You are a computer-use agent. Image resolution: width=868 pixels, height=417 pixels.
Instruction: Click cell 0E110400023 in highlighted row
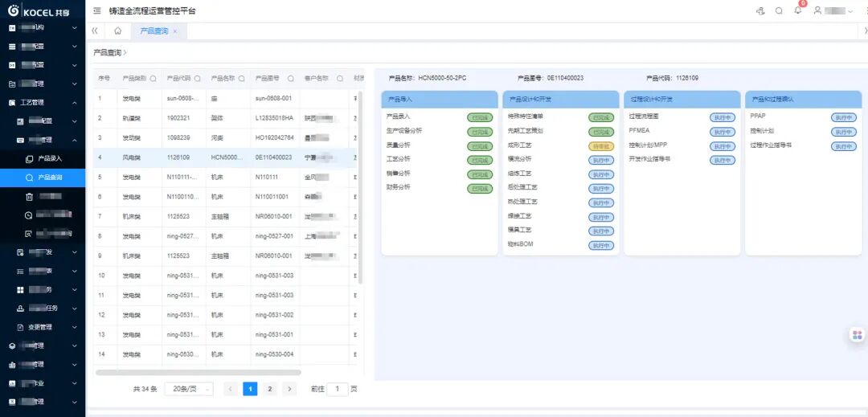(x=273, y=157)
